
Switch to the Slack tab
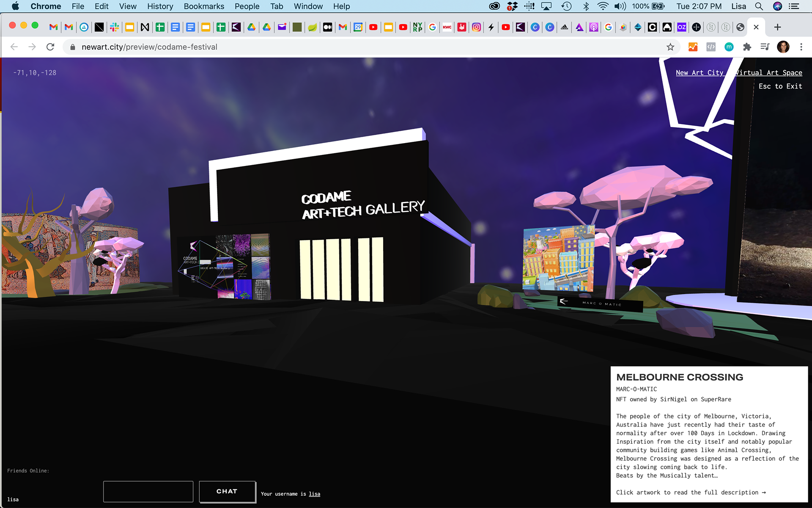pos(114,27)
